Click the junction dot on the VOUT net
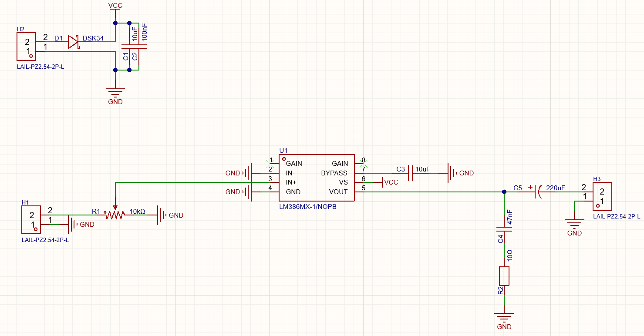 [504, 192]
